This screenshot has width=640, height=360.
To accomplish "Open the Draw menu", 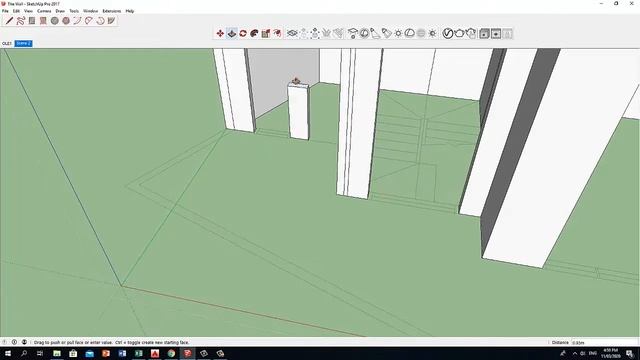I will (x=60, y=11).
